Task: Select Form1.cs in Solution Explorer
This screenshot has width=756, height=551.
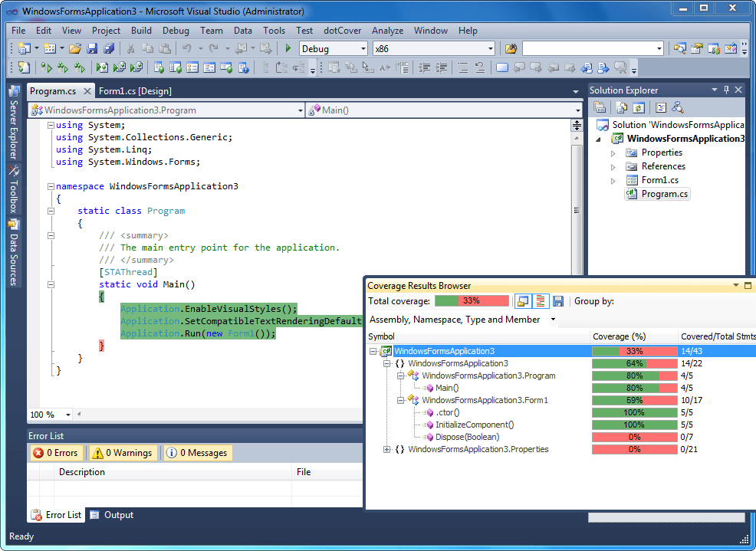Action: pyautogui.click(x=659, y=180)
